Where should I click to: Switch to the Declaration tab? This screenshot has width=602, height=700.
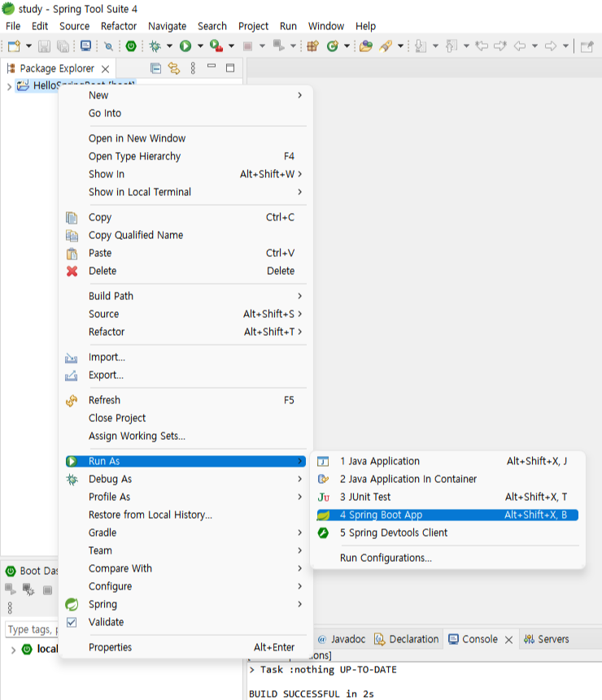[407, 639]
